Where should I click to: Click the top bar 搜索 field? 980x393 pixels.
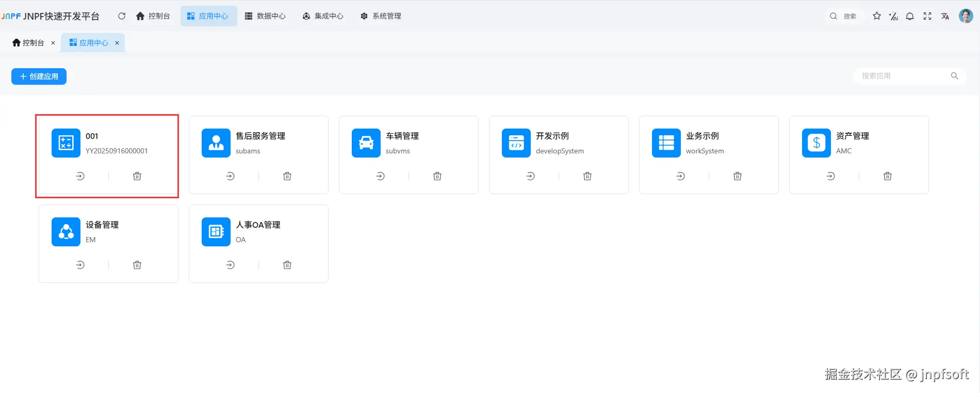click(x=844, y=16)
